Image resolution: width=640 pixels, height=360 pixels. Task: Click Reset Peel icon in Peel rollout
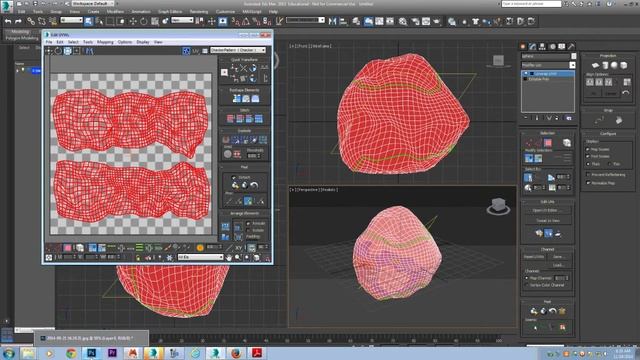(x=254, y=185)
